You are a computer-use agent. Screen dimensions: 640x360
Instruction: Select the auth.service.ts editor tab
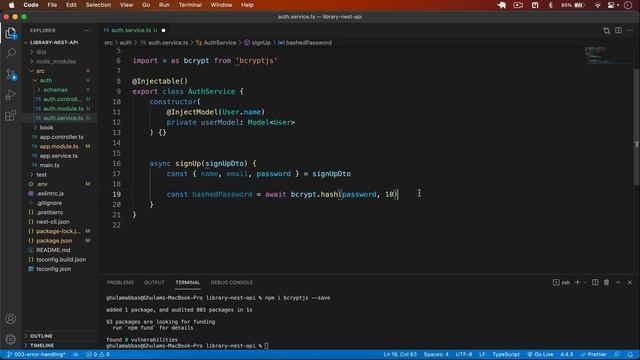point(134,31)
